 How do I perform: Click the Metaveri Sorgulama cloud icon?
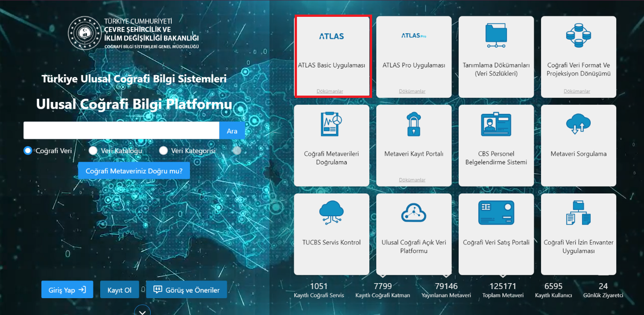click(578, 124)
